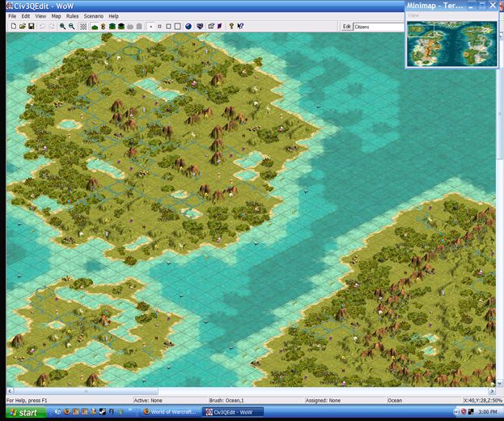Click status text Brush: Ocean,1
The width and height of the screenshot is (504, 421).
click(x=227, y=401)
